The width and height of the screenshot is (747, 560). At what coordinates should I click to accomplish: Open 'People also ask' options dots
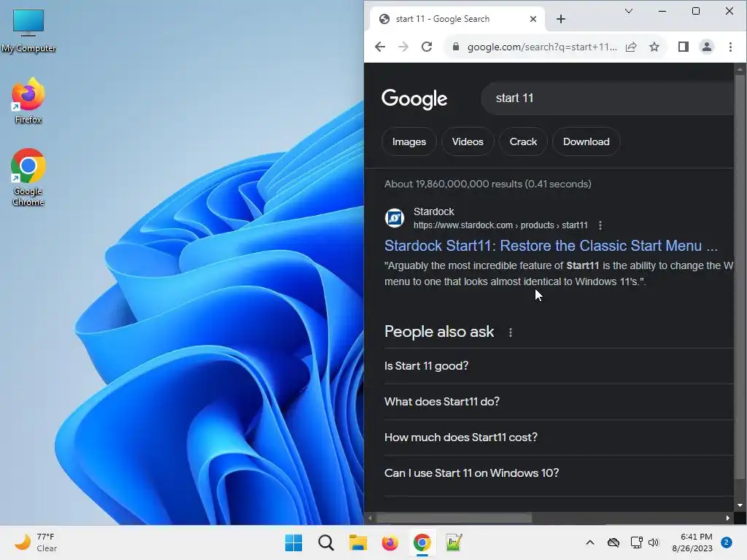pyautogui.click(x=510, y=332)
